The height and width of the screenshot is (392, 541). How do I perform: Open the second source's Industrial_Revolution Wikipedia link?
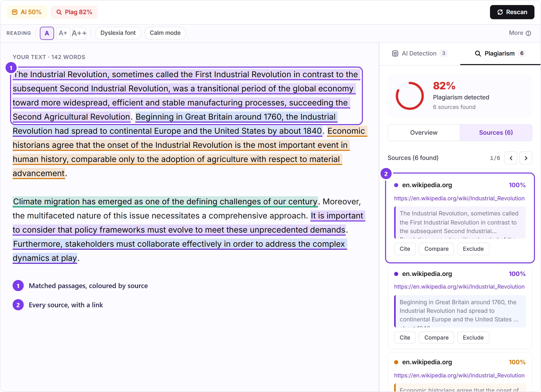[459, 287]
